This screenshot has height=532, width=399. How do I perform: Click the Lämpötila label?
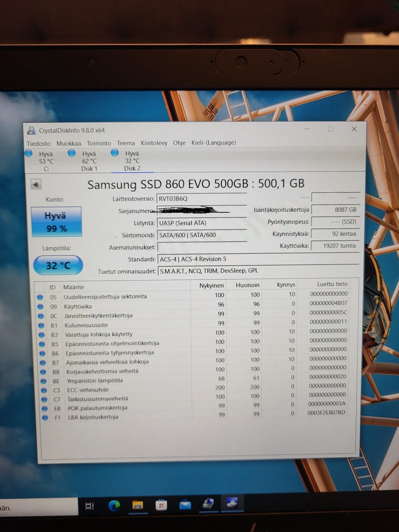57,249
